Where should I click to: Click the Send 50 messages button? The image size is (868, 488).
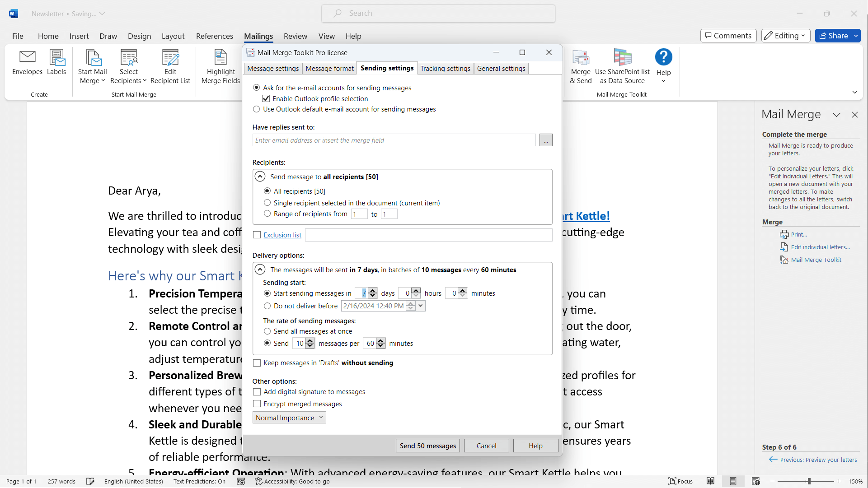(427, 446)
